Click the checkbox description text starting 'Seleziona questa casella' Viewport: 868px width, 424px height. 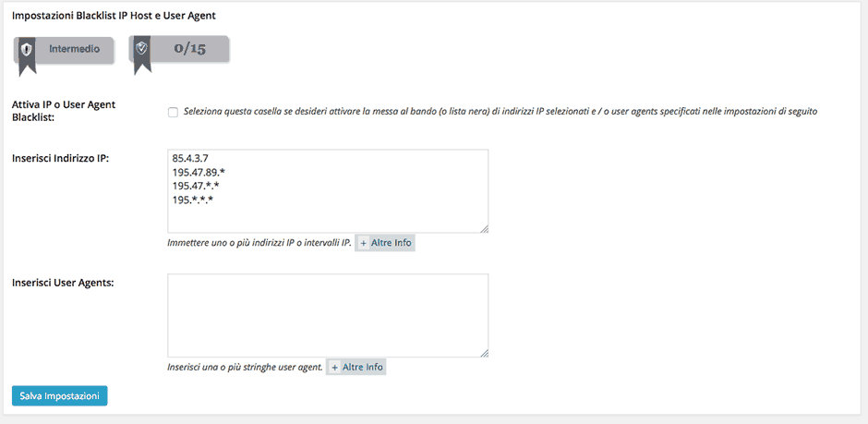(x=500, y=112)
